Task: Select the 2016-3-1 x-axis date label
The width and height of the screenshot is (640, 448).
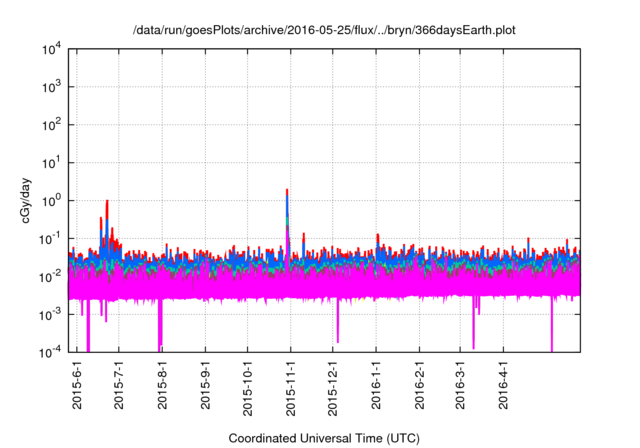Action: point(460,386)
